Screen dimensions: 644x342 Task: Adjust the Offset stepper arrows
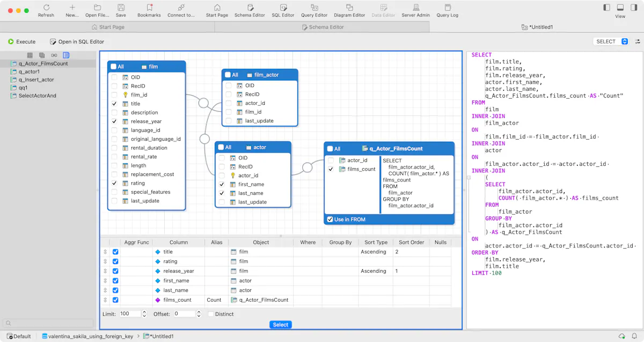pyautogui.click(x=199, y=314)
